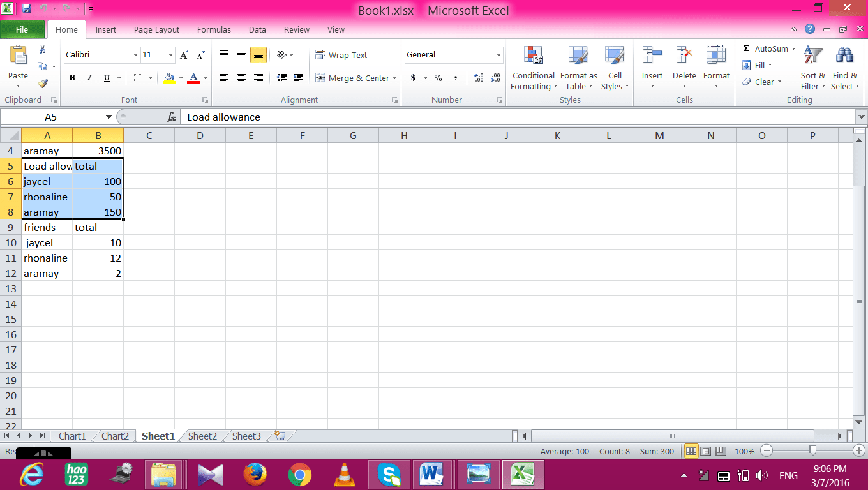868x490 pixels.
Task: Toggle Italic formatting
Action: tap(89, 78)
